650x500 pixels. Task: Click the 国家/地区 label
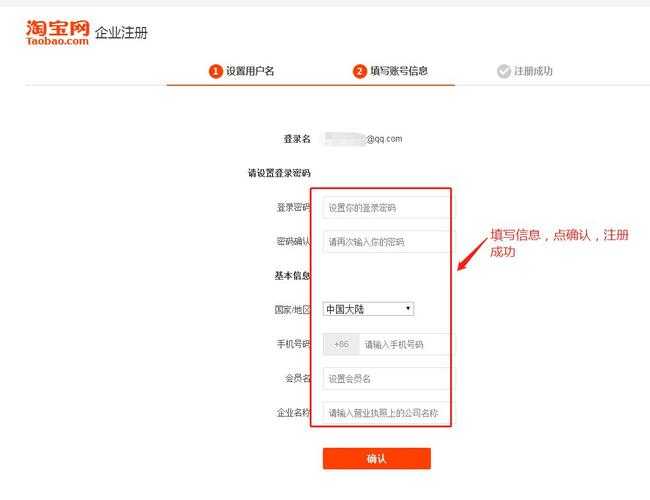[x=292, y=309]
